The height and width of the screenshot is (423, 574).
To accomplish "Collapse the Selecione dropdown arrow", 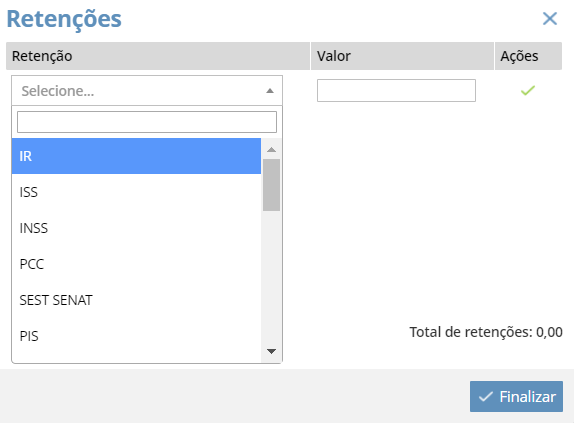I will [270, 91].
